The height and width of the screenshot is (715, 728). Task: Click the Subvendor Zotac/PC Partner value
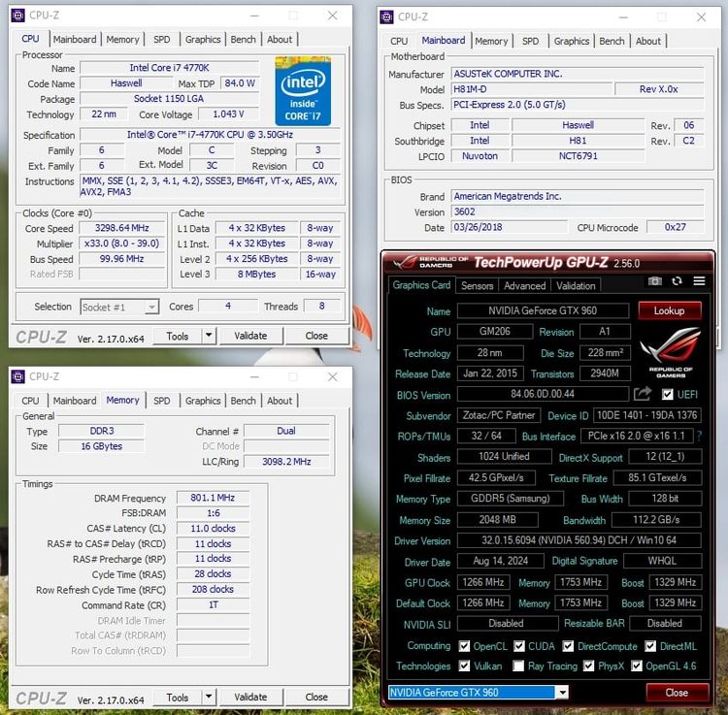pyautogui.click(x=499, y=415)
